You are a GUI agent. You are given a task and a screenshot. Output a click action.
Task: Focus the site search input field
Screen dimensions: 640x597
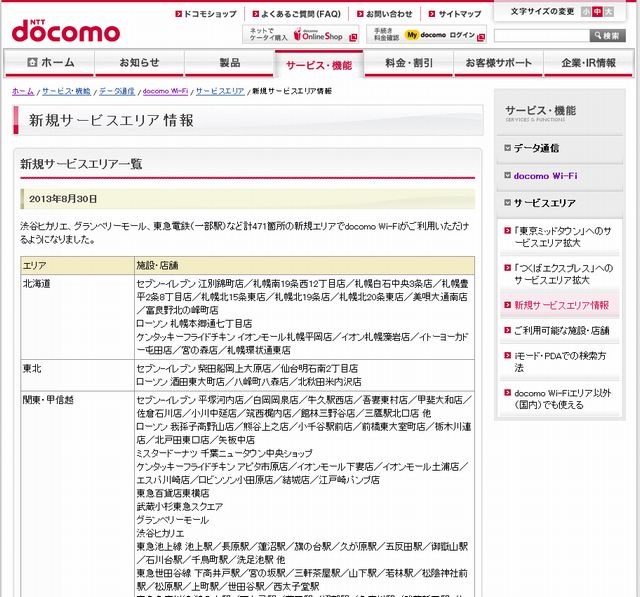click(542, 36)
